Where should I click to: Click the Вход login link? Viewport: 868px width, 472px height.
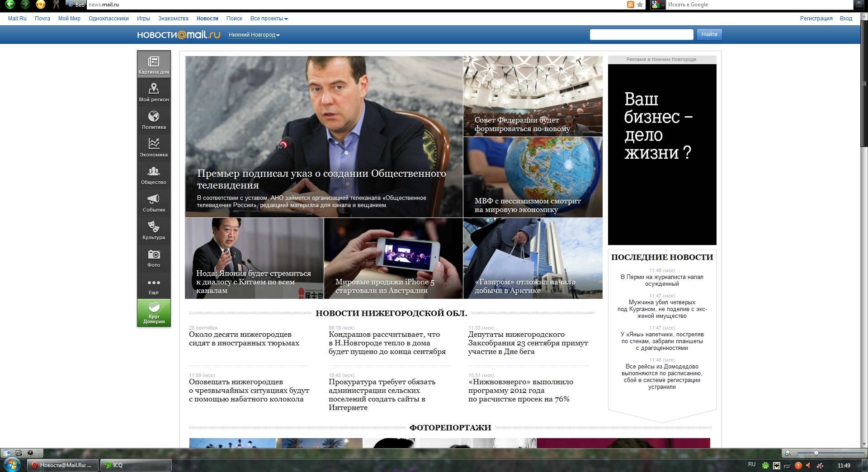click(x=846, y=19)
